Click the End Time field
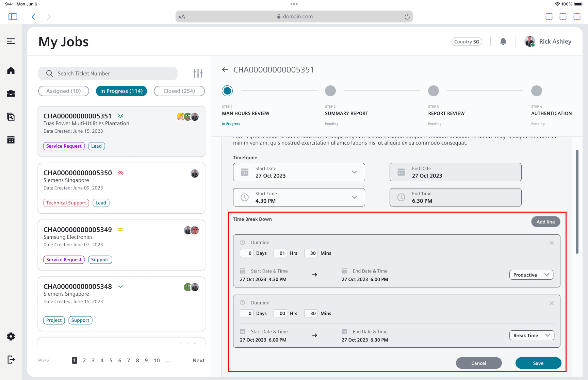This screenshot has height=380, width=588. pyautogui.click(x=455, y=197)
